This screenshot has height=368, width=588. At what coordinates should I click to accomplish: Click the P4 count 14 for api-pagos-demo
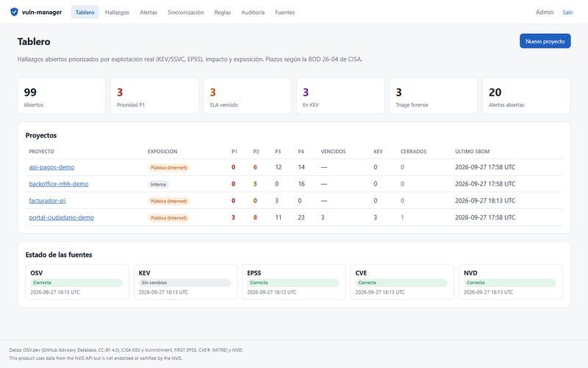click(301, 167)
